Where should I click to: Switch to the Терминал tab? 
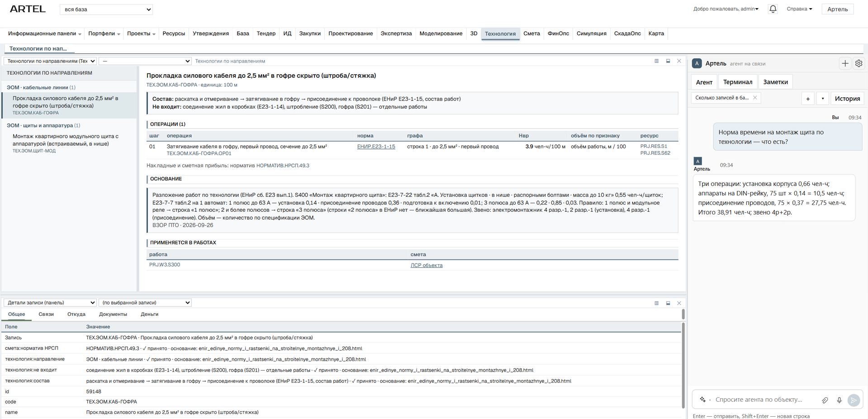click(x=738, y=82)
